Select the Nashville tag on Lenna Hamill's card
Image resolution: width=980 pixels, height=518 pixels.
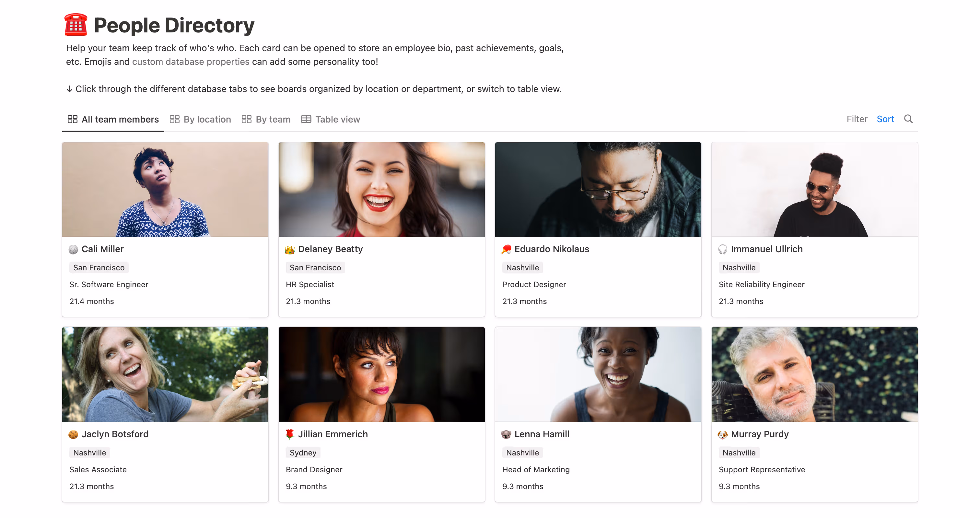(x=522, y=453)
